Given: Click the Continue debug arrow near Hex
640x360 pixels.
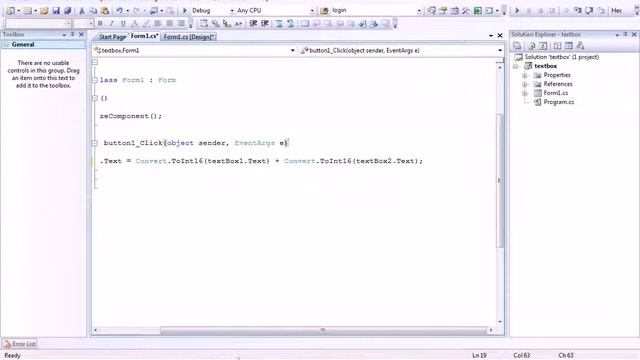Looking at the screenshot, I should click(517, 11).
